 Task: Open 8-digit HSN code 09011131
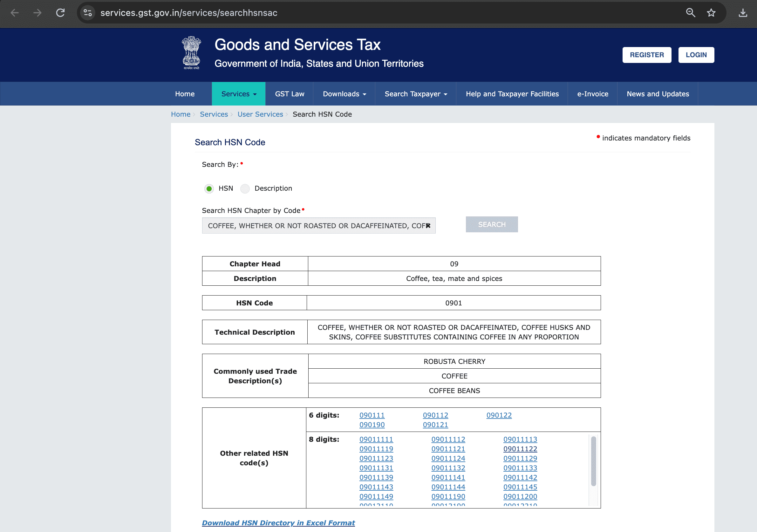[x=376, y=468]
